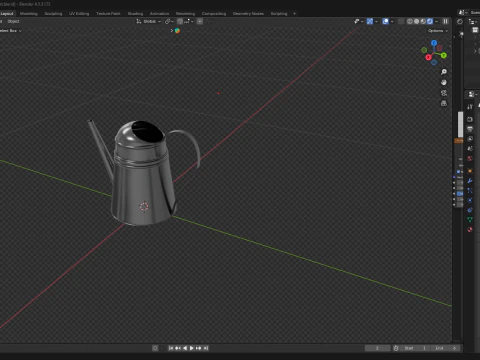Switch to the Rendering workspace tab
The width and height of the screenshot is (480, 360).
click(185, 14)
